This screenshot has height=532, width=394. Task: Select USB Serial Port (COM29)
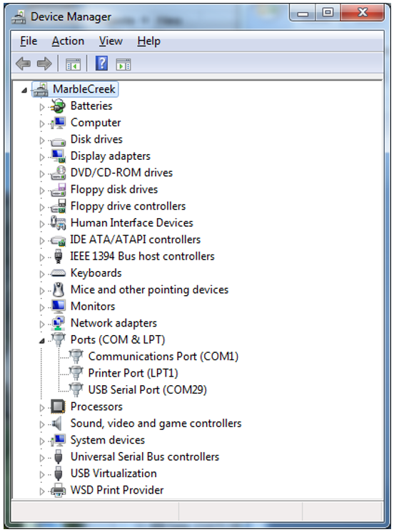(148, 389)
